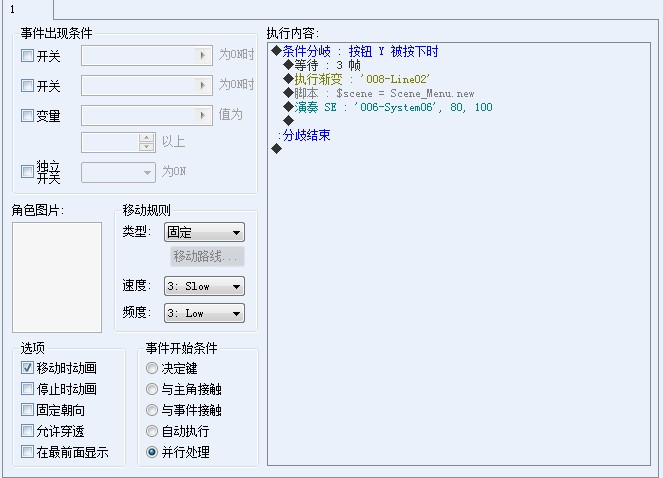663x478 pixels.
Task: Check the 在最前面显示 option
Action: [27, 452]
